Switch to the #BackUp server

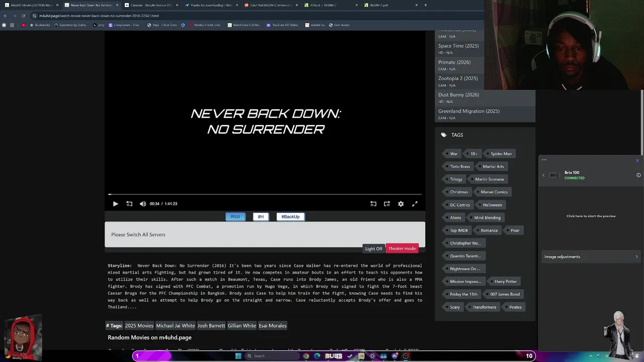point(290,217)
